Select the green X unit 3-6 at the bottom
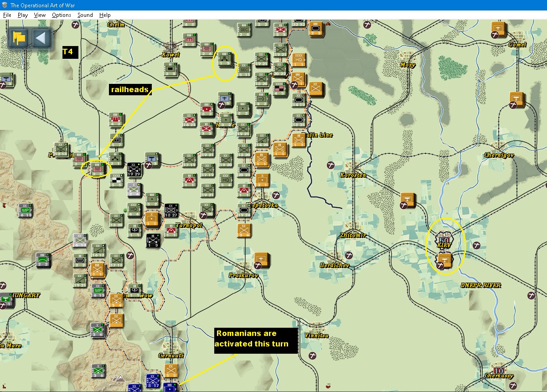547x392 pixels. pos(98,371)
